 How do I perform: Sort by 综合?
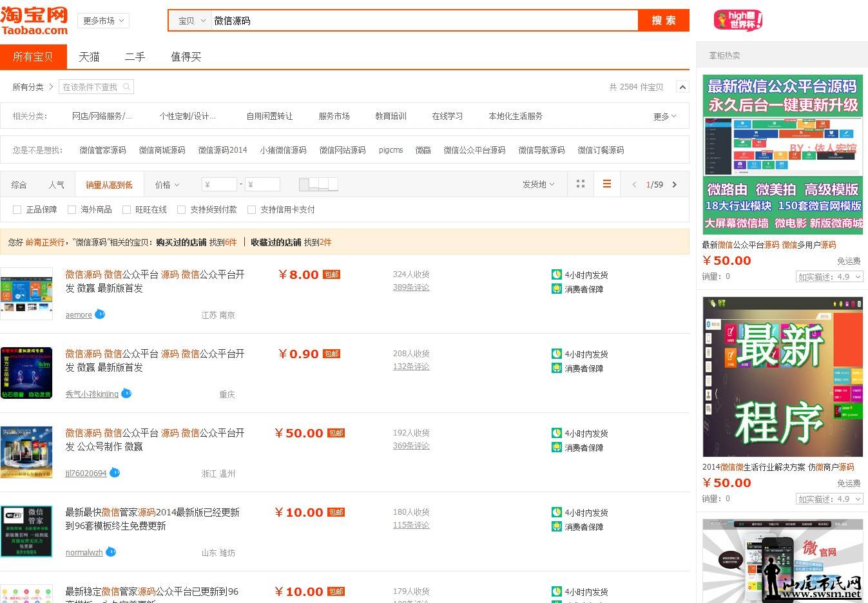[x=19, y=185]
